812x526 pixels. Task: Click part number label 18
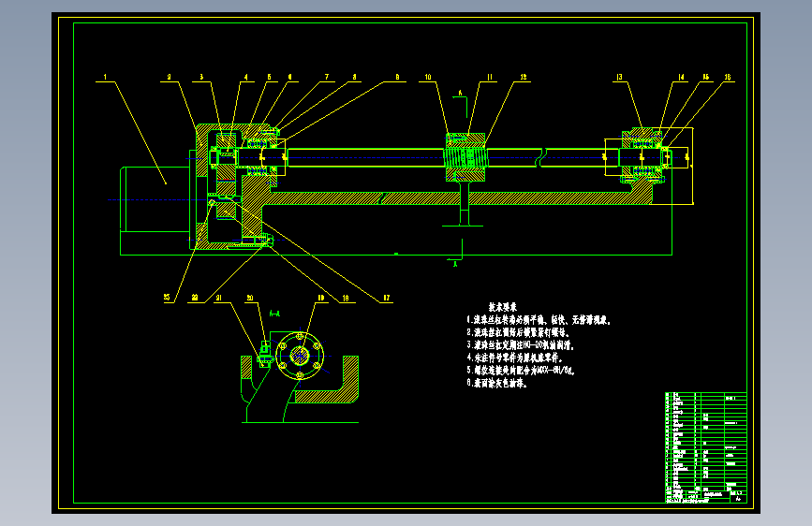pos(346,298)
